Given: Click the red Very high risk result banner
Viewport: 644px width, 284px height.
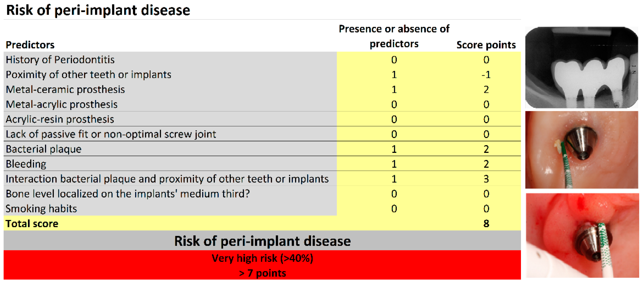Looking at the screenshot, I should 262,265.
